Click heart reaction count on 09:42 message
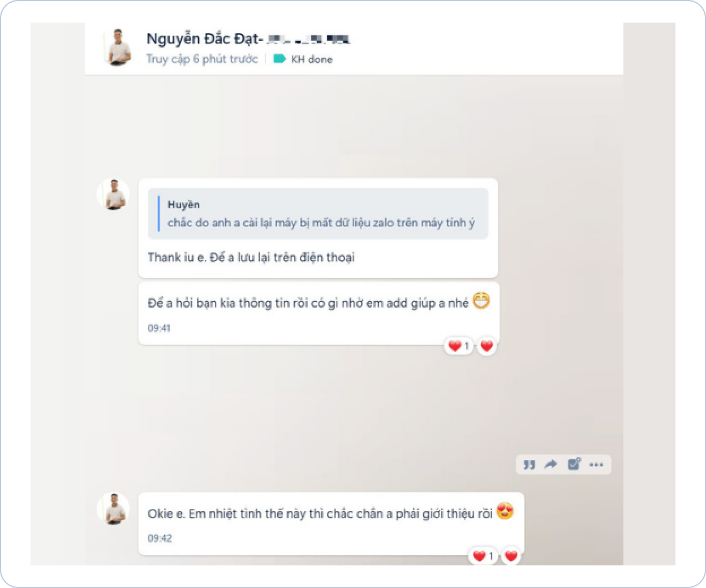This screenshot has height=588, width=706. pos(483,556)
